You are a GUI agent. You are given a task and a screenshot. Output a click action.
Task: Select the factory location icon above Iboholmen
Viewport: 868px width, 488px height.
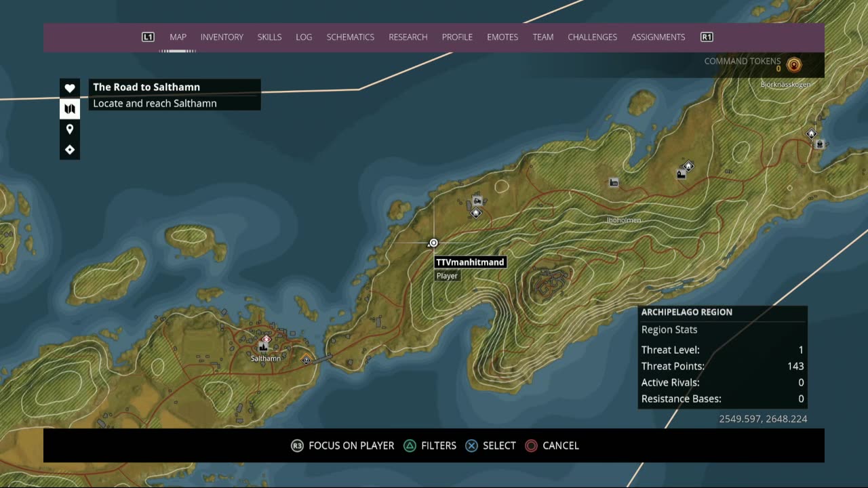614,182
